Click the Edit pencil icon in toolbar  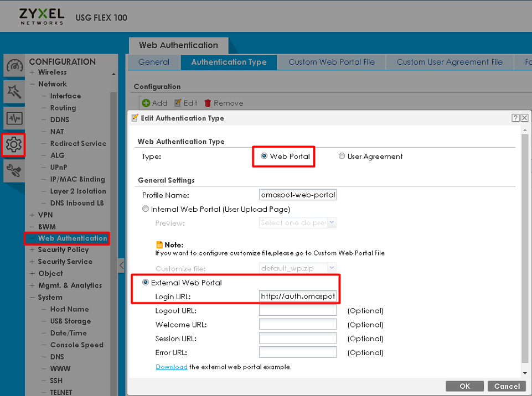[x=178, y=103]
